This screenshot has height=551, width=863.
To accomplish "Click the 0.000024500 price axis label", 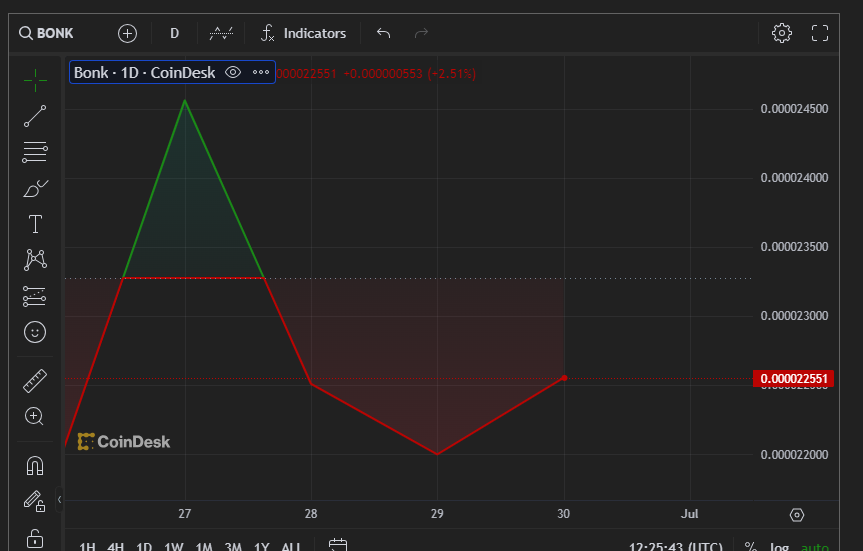I will pos(794,109).
